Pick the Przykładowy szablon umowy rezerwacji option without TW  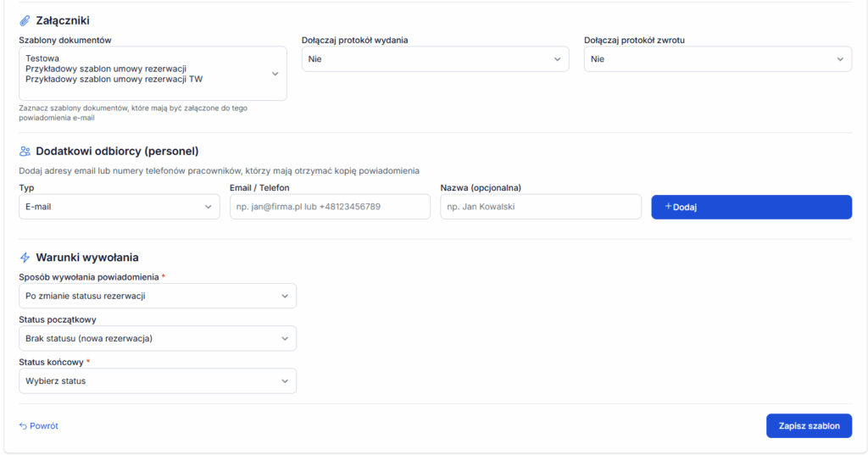(x=106, y=69)
